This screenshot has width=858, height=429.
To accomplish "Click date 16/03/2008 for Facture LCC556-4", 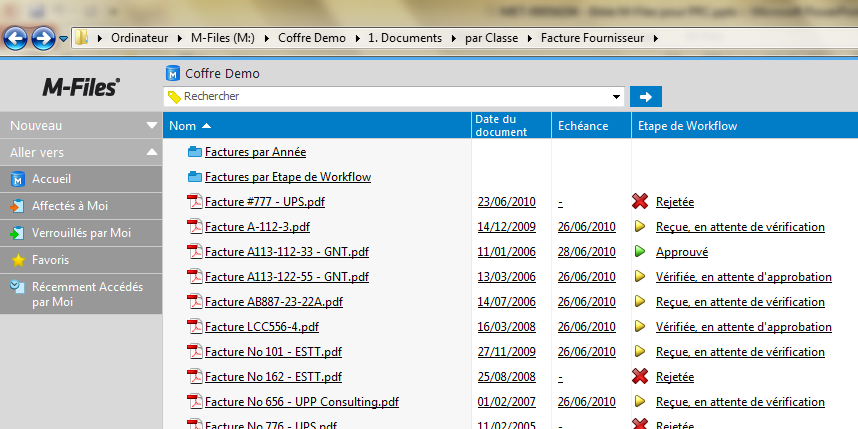I will click(507, 327).
